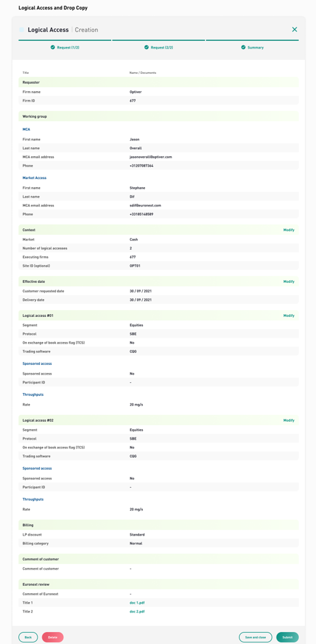Modify Logical access #02
316x644 pixels.
[289, 420]
